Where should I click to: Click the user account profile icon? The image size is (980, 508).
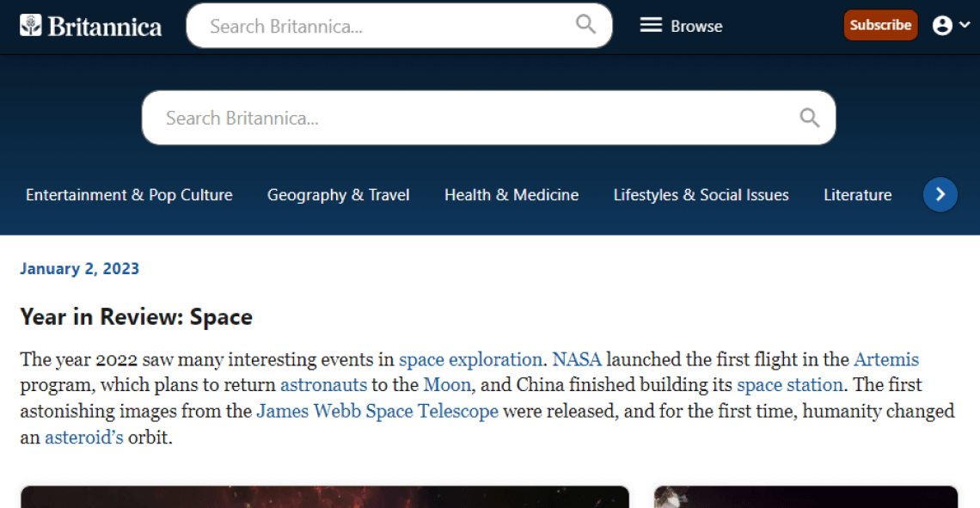tap(942, 25)
